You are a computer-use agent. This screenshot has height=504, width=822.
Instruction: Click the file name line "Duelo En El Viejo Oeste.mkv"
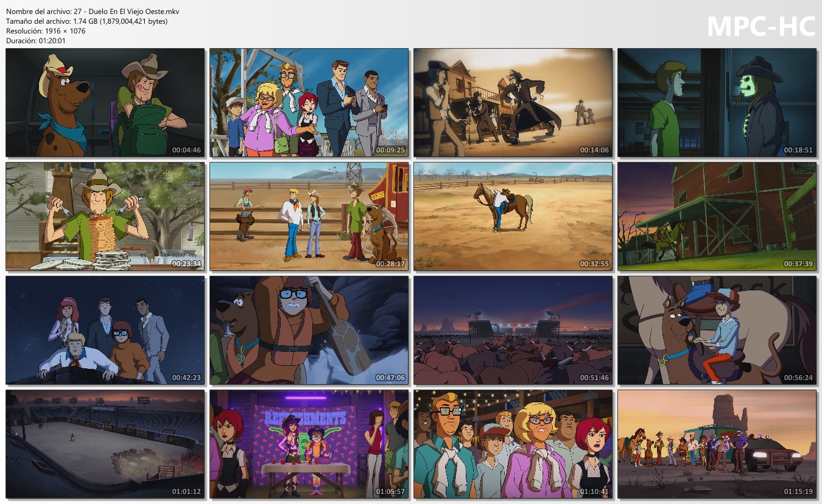click(x=134, y=12)
